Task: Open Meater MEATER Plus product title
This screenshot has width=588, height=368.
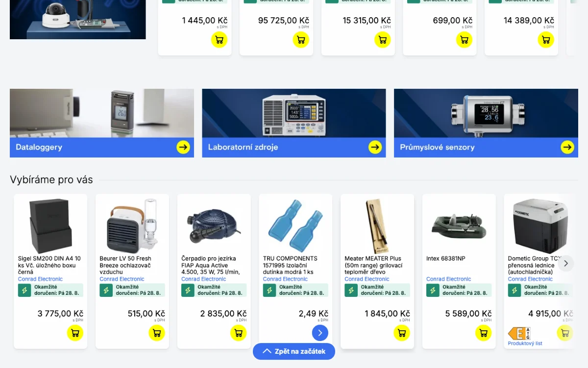Action: (373, 265)
